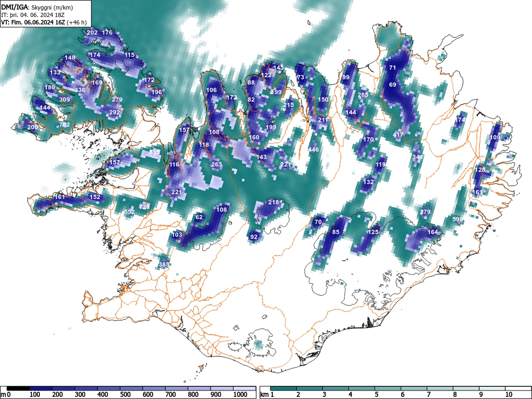
Task: Click the visibility value 417
Action: [x=398, y=135]
